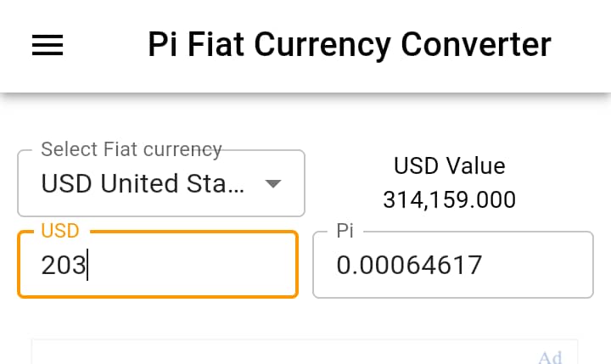Click the Pi amount input field
The height and width of the screenshot is (364, 611).
(452, 265)
